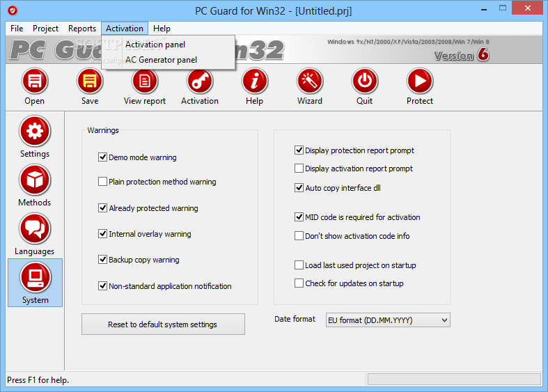Viewport: 548px width, 392px height.
Task: Toggle Backup copy warning checkbox
Action: [x=102, y=260]
